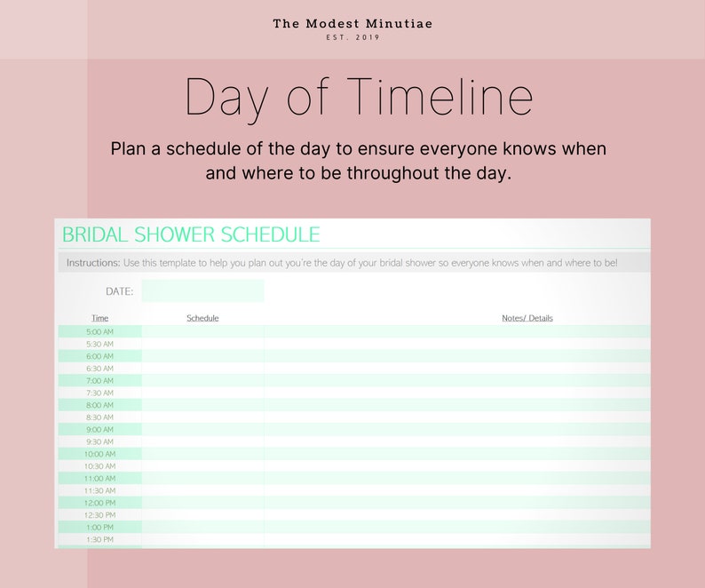Select the Schedule cell for 8:00 AM
Viewport: 705px width, 588px height.
202,405
